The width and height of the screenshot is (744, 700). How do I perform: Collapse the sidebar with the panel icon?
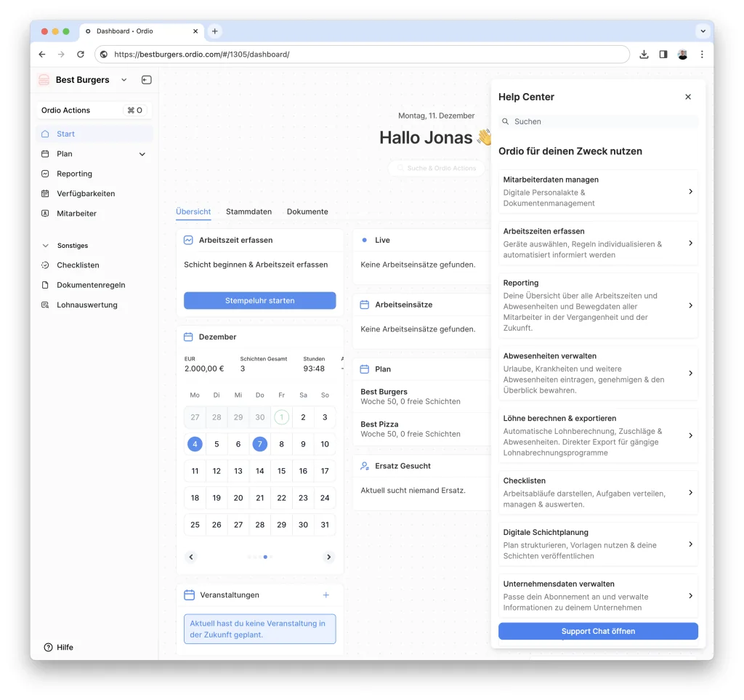point(146,80)
